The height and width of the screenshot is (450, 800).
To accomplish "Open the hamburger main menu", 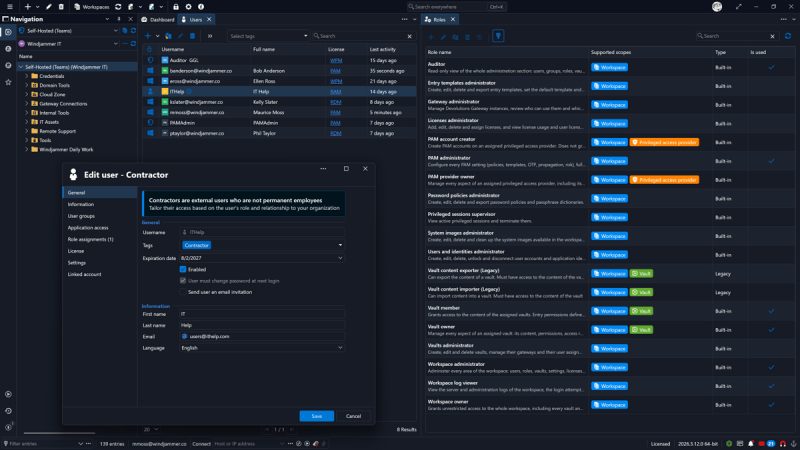I will (x=10, y=7).
